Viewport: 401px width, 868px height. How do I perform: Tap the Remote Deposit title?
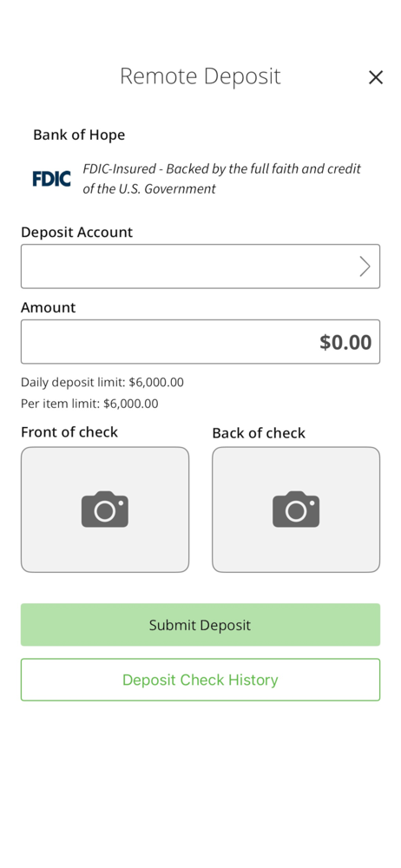200,76
